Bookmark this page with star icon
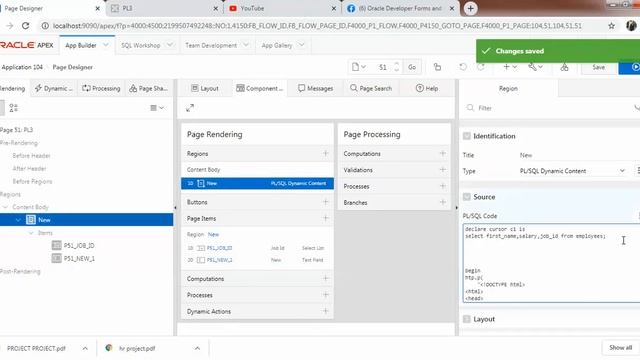This screenshot has height=360, width=640. [x=611, y=26]
